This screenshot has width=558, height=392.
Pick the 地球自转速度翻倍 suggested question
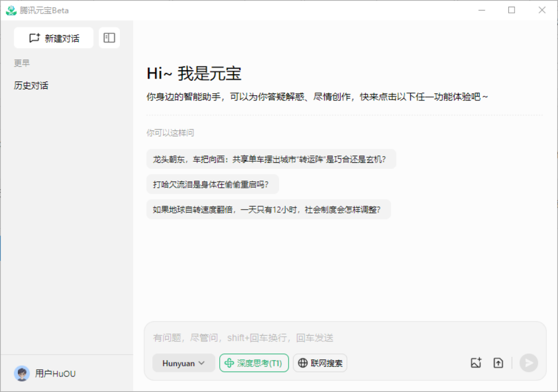click(x=268, y=210)
